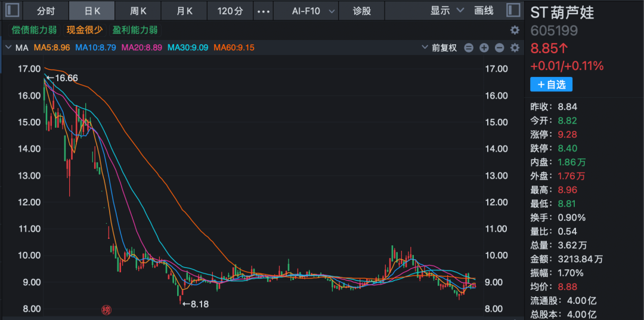Click the 换手 0.90% value
Viewport: 644px width, 320px height.
[x=571, y=217]
